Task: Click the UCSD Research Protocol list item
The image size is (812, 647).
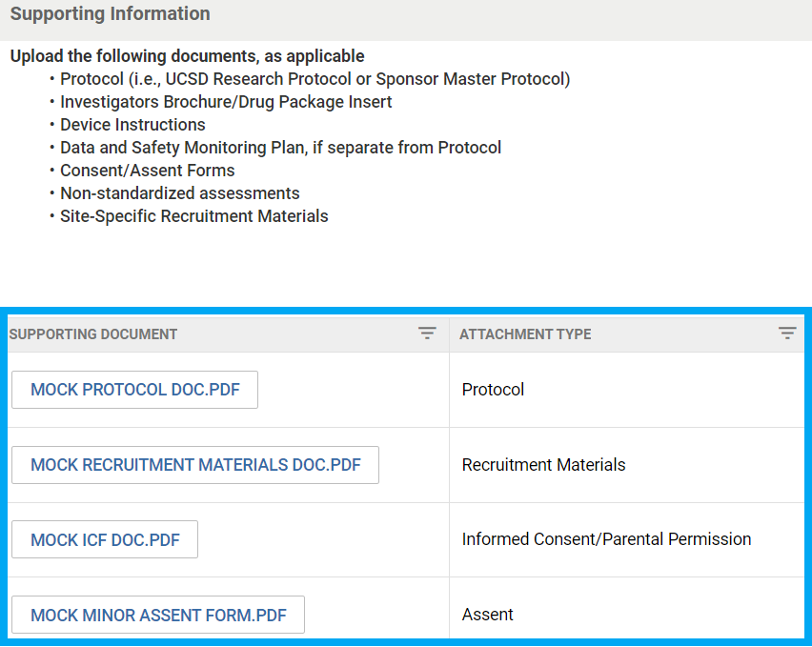Action: coord(315,79)
